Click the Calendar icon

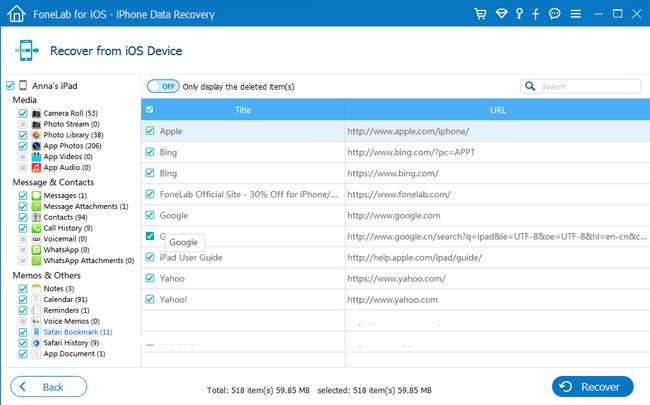[x=36, y=299]
